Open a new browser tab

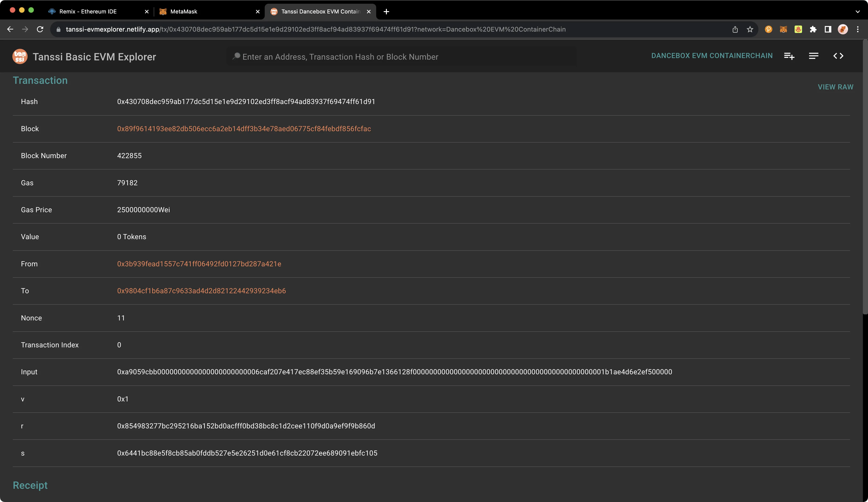tap(386, 11)
